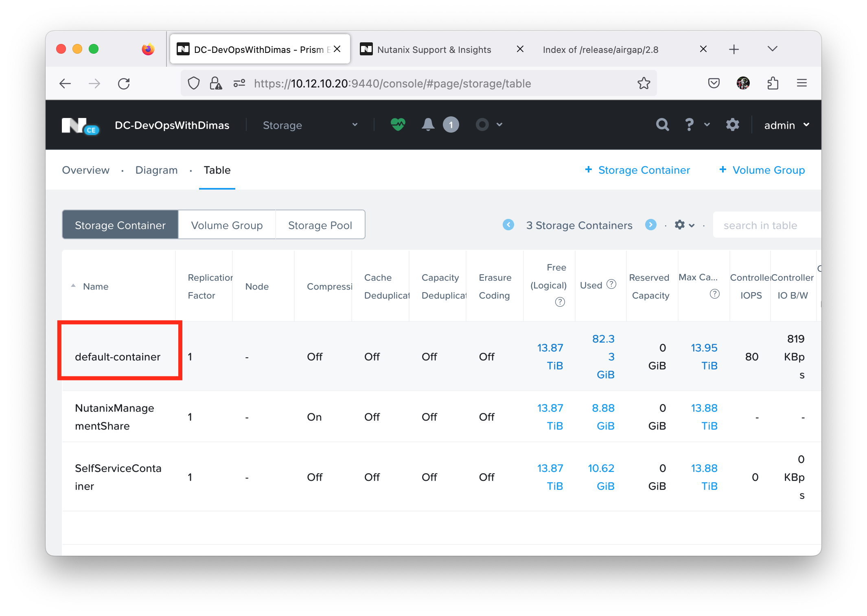Image resolution: width=867 pixels, height=616 pixels.
Task: Click the alert count badge 1
Action: coord(451,125)
